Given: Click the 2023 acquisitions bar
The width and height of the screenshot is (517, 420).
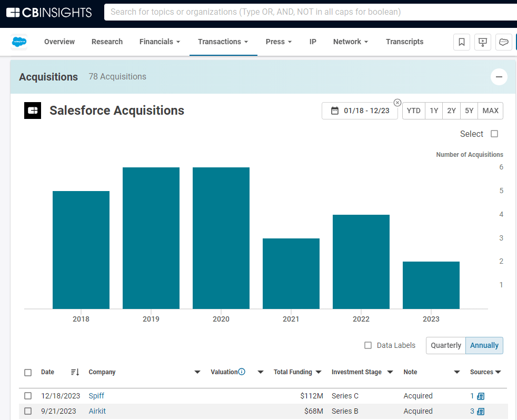Looking at the screenshot, I should pyautogui.click(x=431, y=285).
